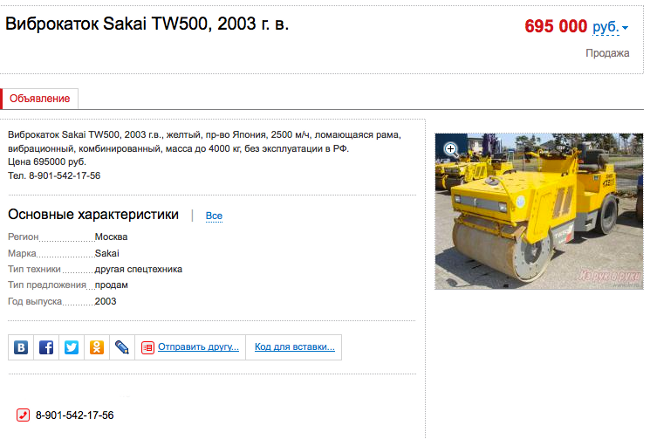
Task: Click the blue arrow beside руб.
Action: pyautogui.click(x=625, y=28)
